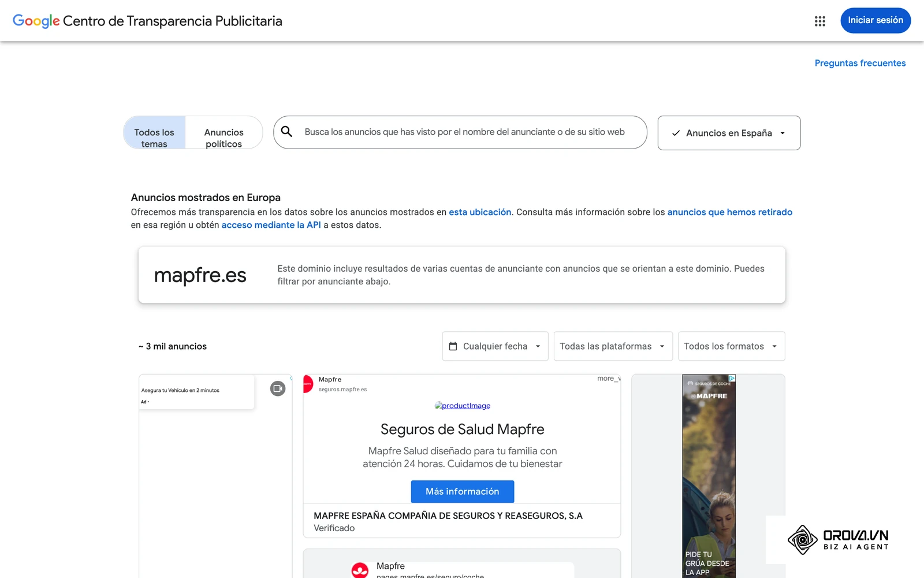The image size is (924, 578).
Task: Click the Verificado status text
Action: point(334,528)
